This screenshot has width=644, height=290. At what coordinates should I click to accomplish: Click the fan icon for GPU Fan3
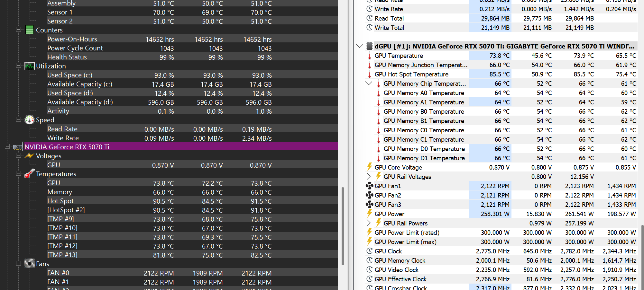[370, 205]
